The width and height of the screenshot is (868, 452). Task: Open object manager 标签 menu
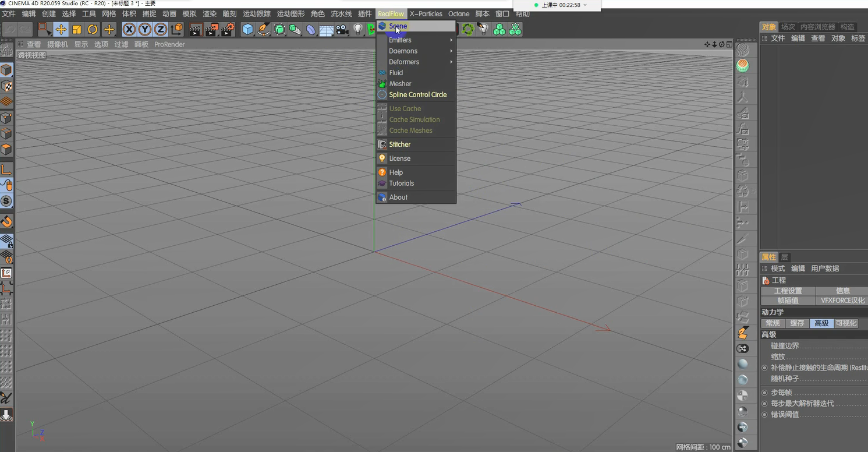pyautogui.click(x=858, y=38)
